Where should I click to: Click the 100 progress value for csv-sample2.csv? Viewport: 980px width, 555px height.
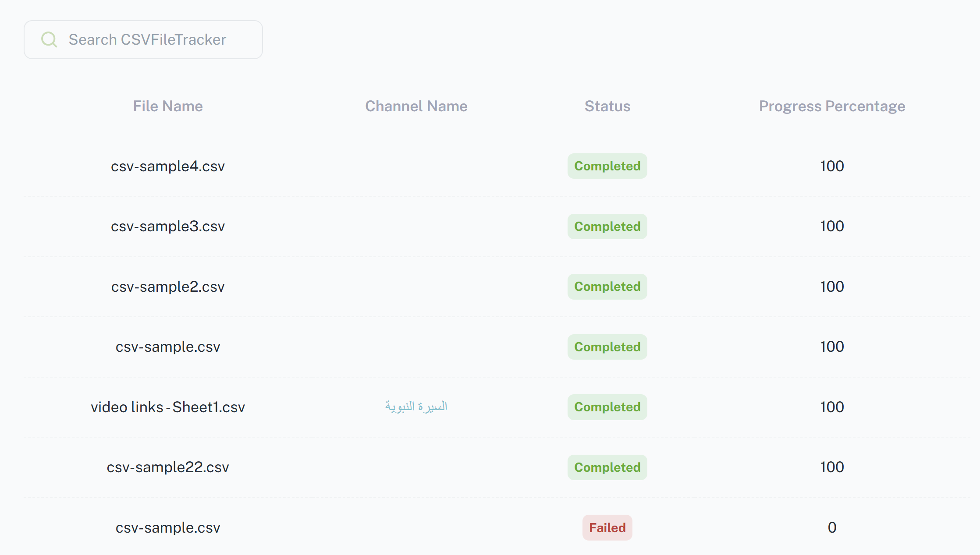832,286
